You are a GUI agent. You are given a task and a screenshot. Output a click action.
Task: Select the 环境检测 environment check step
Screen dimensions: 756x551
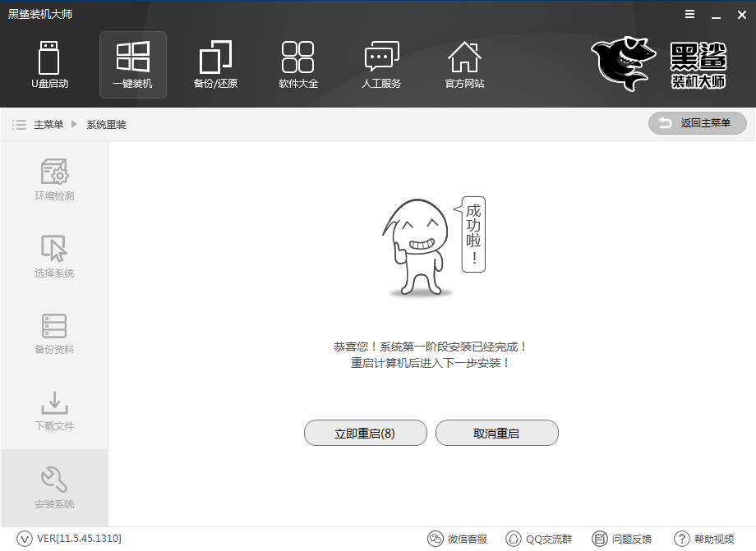tap(54, 181)
